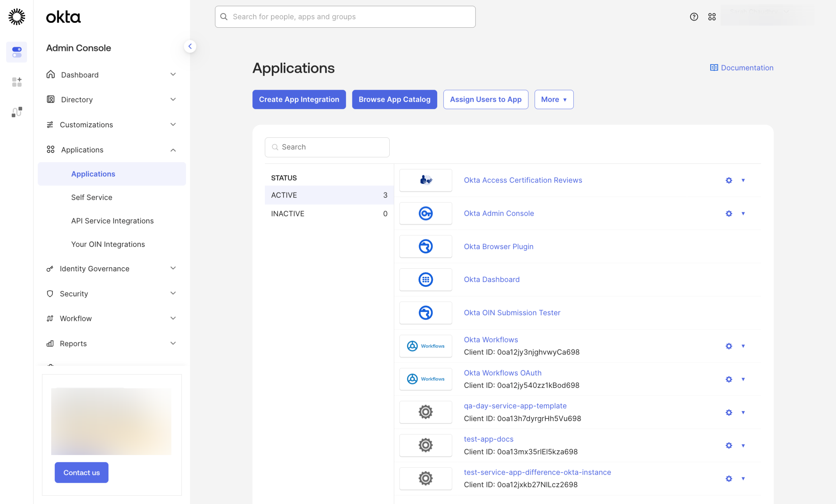
Task: Click gear icon for Okta Workflows OAuth
Action: [729, 379]
